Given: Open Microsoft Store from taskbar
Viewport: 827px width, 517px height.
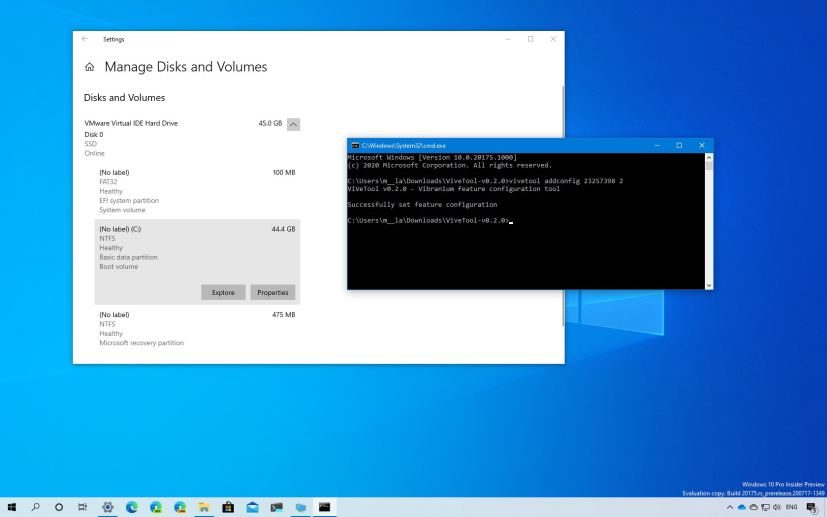Looking at the screenshot, I should [228, 507].
